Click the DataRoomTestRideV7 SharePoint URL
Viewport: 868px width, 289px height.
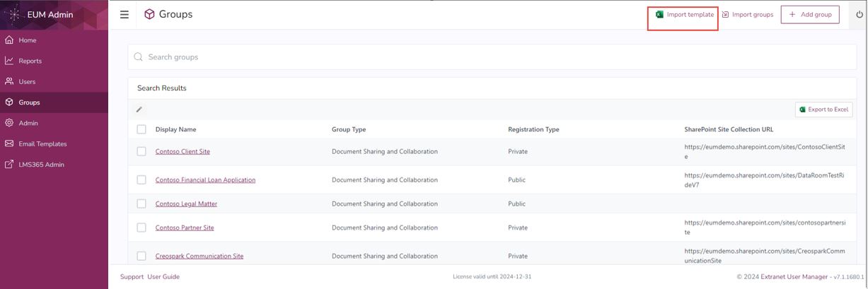coord(764,179)
